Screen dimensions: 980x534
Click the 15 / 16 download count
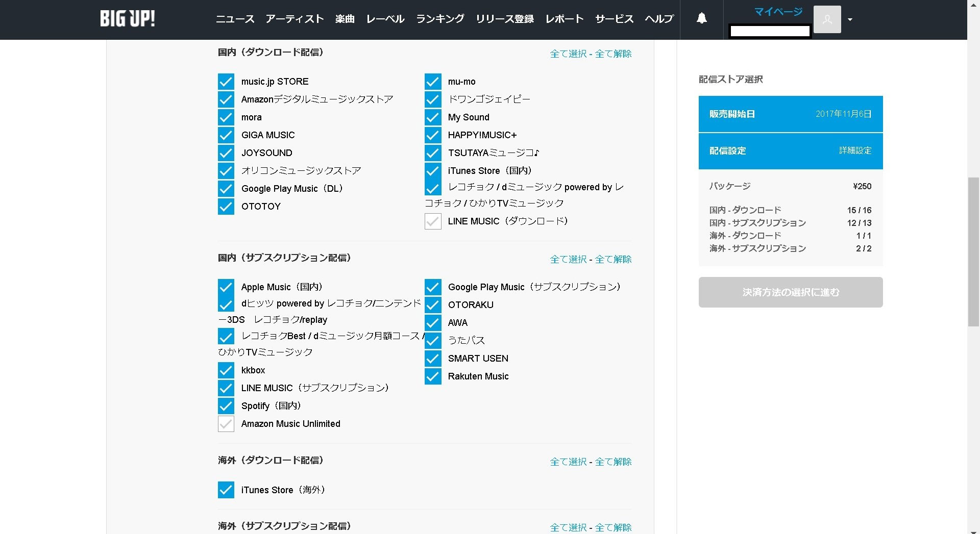click(x=860, y=211)
